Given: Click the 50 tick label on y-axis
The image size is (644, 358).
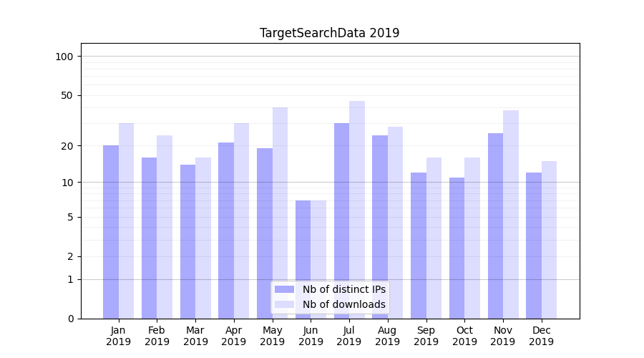Looking at the screenshot, I should (67, 95).
